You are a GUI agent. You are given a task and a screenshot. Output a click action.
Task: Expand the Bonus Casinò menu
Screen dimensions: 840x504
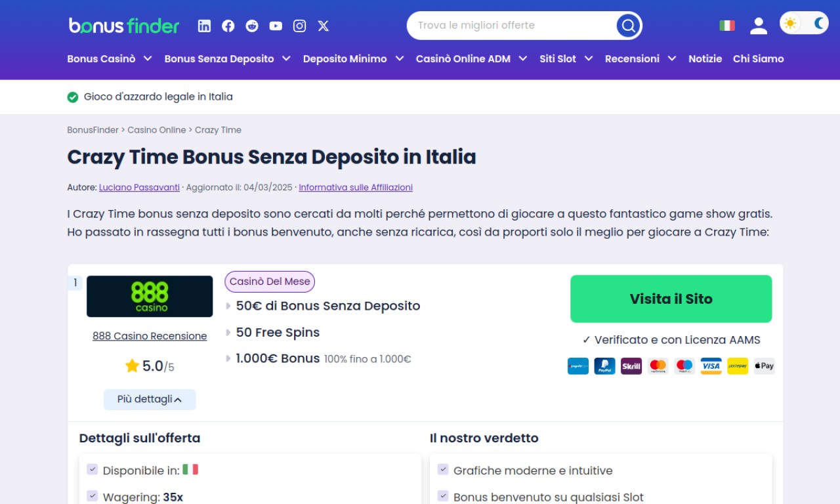point(110,58)
